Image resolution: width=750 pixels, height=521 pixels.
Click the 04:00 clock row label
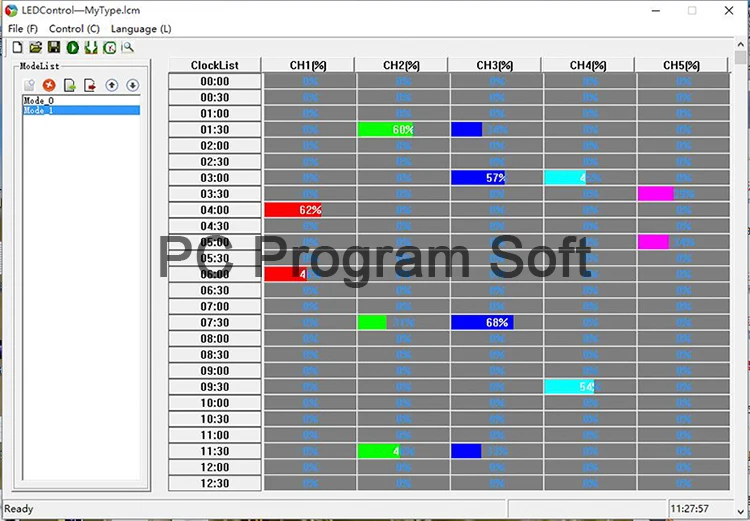coord(215,210)
